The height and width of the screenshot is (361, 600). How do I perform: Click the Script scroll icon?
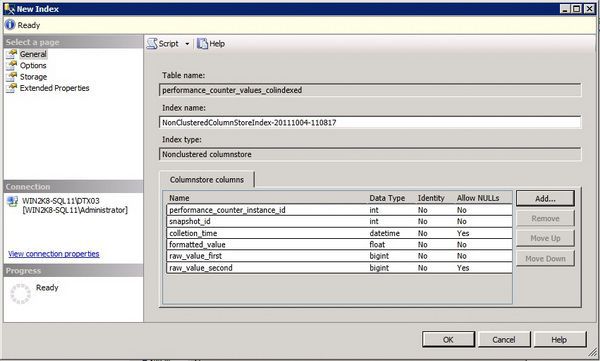[152, 44]
